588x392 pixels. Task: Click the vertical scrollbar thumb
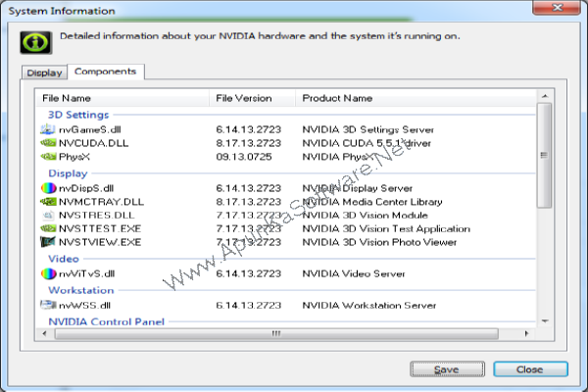coord(545,155)
